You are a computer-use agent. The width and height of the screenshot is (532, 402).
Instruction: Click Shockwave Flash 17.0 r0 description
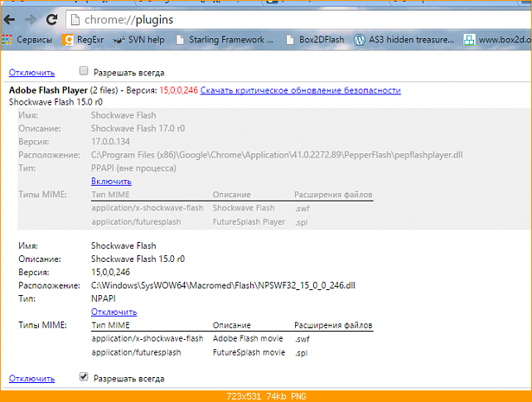(x=138, y=128)
